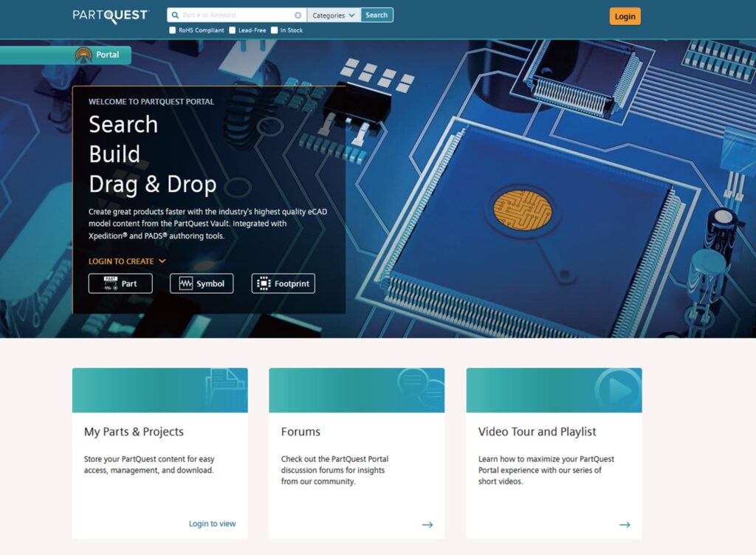The image size is (756, 555).
Task: Click the arrow on Video Tour card
Action: tap(625, 525)
